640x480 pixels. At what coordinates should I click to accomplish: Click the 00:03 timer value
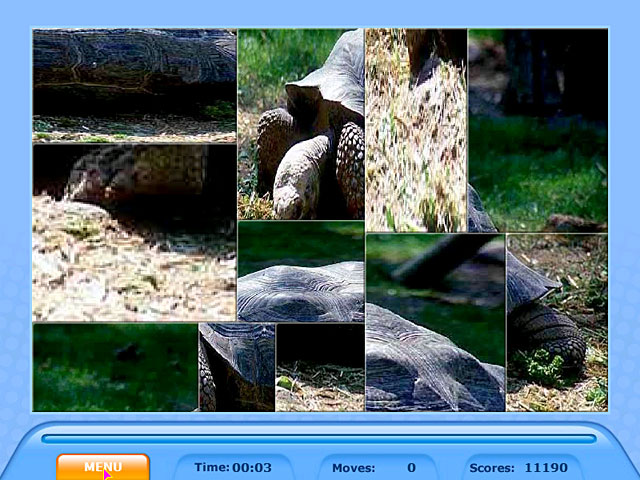tap(252, 467)
